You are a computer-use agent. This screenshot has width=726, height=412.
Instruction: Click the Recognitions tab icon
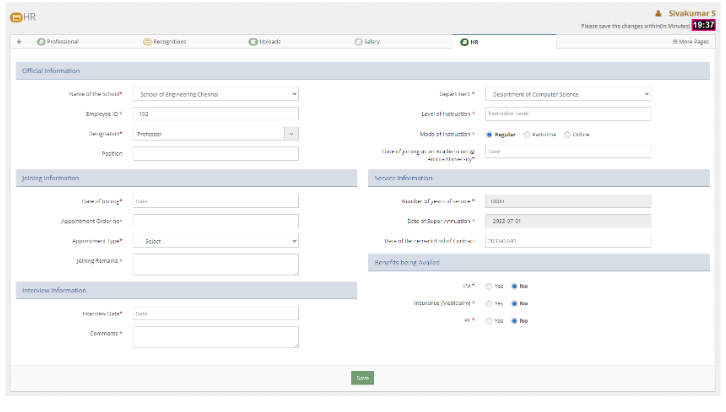(x=147, y=41)
